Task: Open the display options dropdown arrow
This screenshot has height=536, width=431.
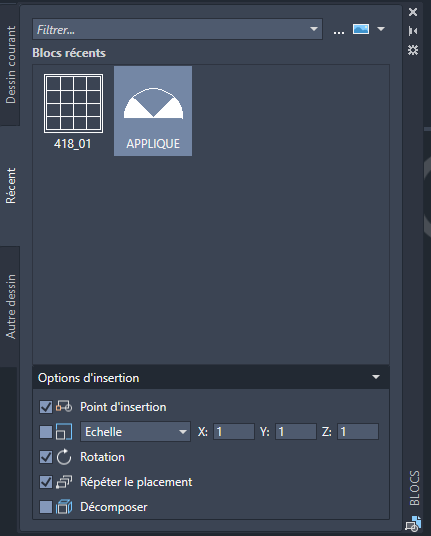Action: tap(381, 29)
